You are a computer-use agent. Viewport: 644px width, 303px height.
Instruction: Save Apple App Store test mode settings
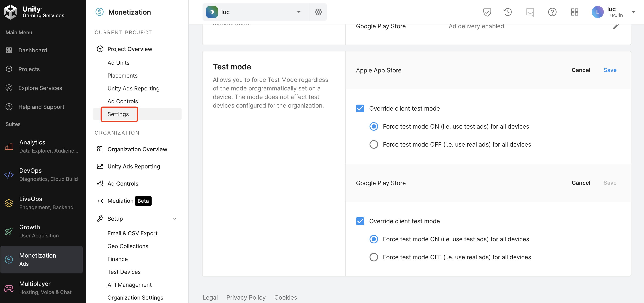[610, 70]
